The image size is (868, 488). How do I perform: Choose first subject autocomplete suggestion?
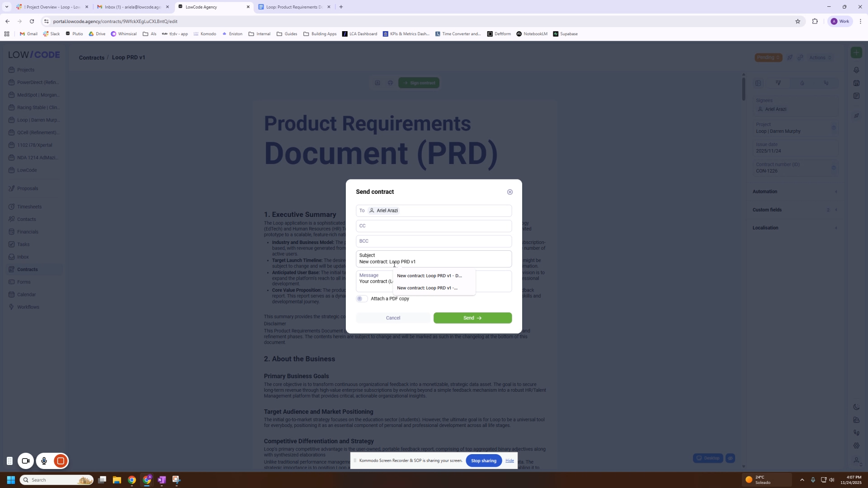click(429, 276)
